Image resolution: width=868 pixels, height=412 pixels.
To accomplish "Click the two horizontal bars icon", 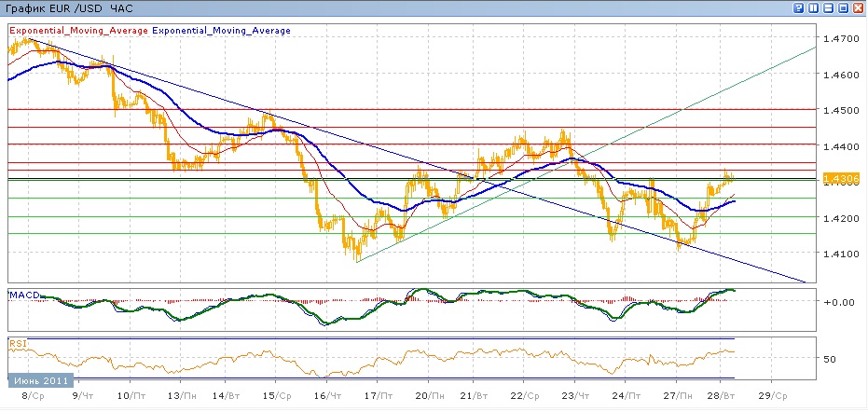I will pyautogui.click(x=828, y=7).
